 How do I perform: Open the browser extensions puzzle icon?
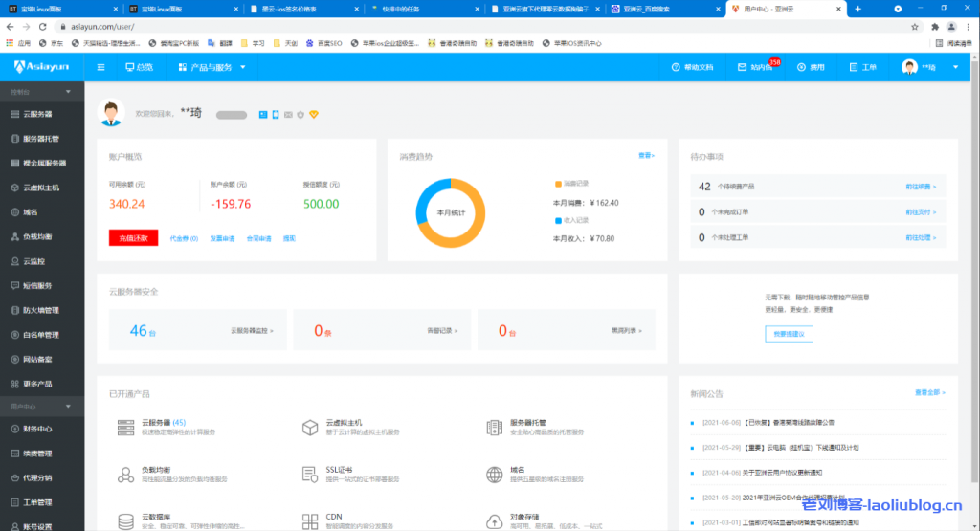click(934, 27)
